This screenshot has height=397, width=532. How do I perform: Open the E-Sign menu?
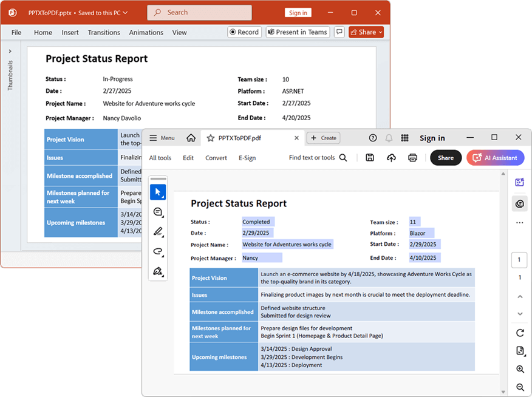[247, 158]
